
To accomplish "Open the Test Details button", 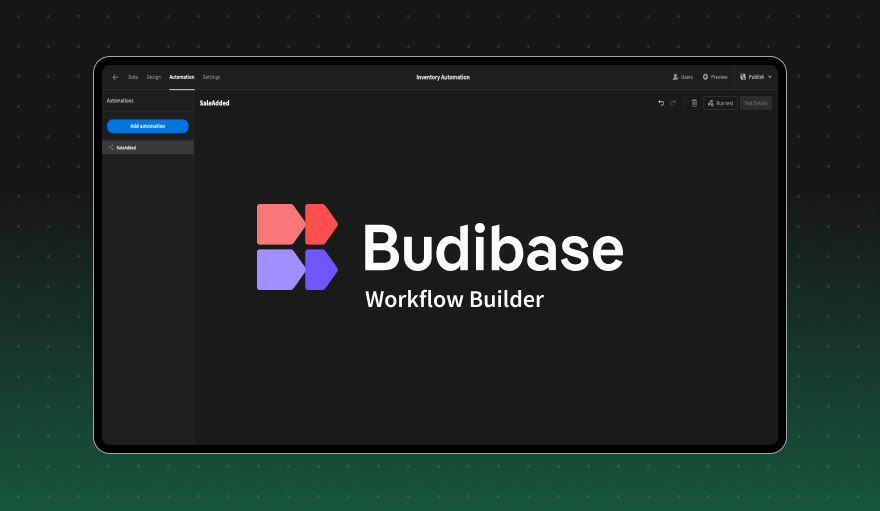I will [x=756, y=103].
